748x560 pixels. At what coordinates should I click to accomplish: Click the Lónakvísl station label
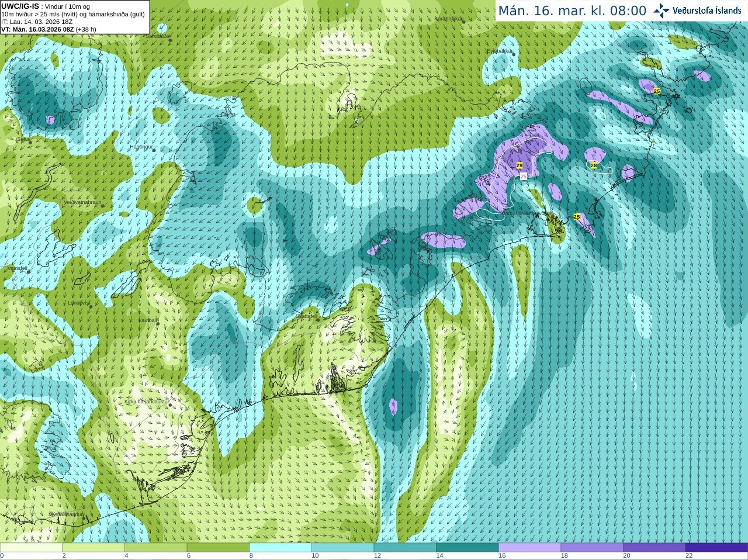[79, 303]
